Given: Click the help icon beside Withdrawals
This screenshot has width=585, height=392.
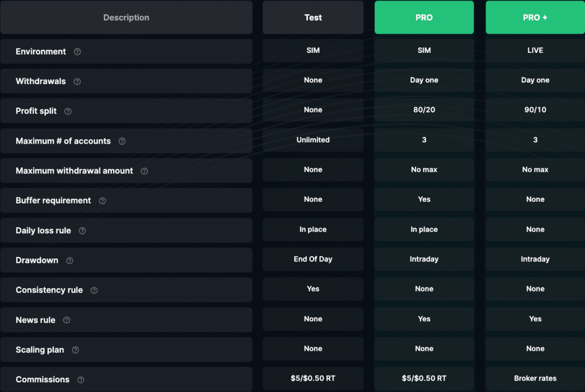Looking at the screenshot, I should [77, 82].
